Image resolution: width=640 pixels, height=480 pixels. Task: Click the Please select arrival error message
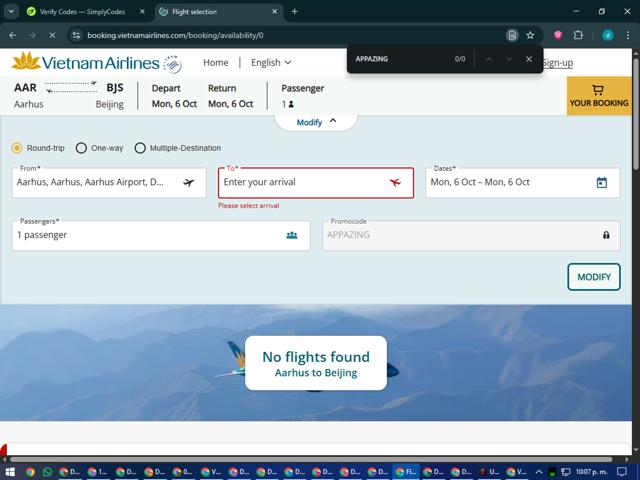click(249, 206)
